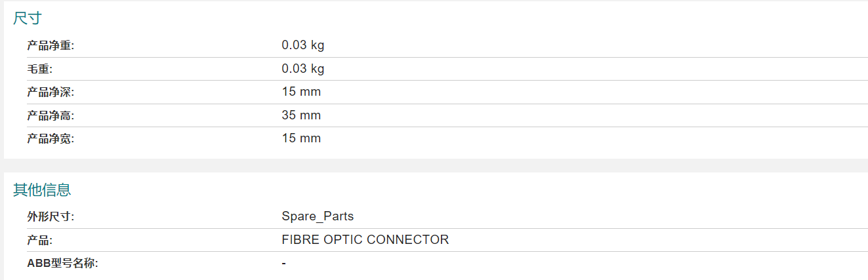Screen dimensions: 868x280
Task: Click the 35 mm height value
Action: pyautogui.click(x=301, y=115)
